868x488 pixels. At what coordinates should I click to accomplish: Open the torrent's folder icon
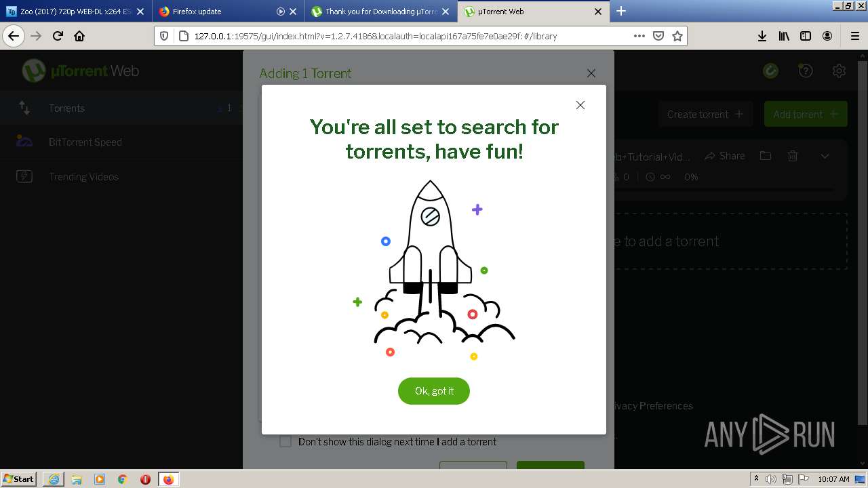click(x=766, y=156)
